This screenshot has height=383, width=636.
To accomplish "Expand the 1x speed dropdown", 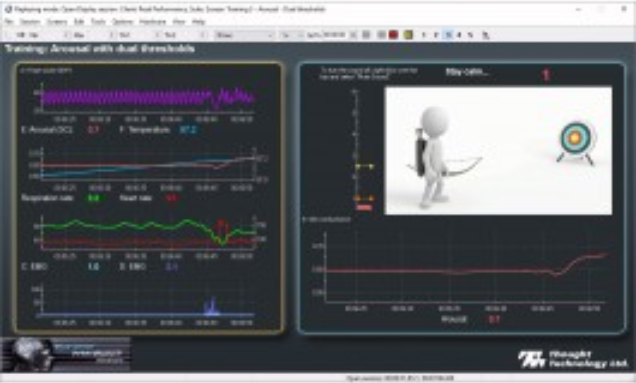I will click(x=291, y=35).
